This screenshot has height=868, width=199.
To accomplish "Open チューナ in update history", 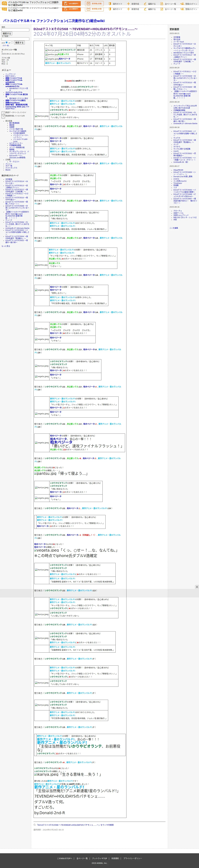I will click(x=177, y=64).
